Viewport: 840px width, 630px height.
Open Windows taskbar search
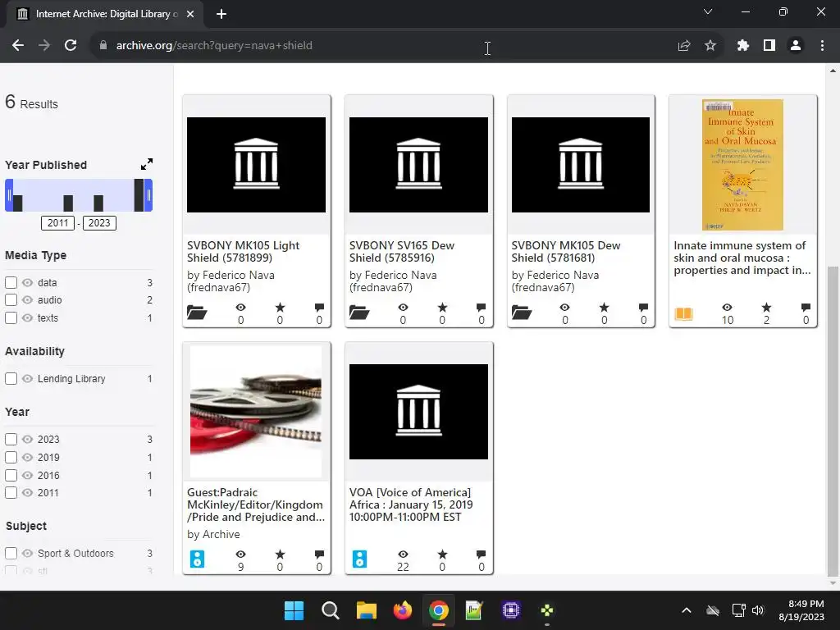(x=330, y=610)
